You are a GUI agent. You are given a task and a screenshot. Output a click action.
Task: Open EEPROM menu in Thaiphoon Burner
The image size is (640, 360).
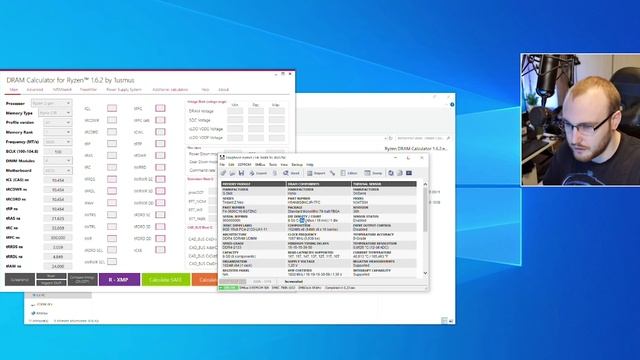(244, 164)
